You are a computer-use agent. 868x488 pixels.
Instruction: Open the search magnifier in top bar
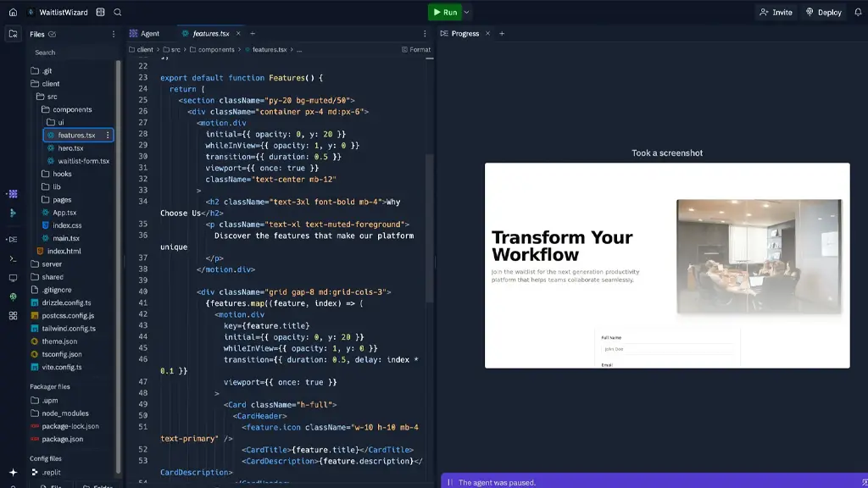tap(117, 12)
